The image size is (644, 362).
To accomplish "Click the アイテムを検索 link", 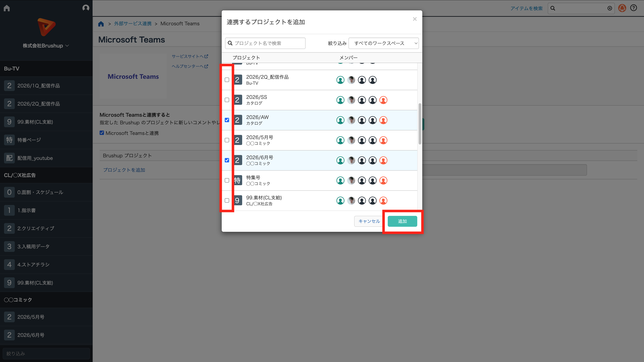I will pyautogui.click(x=526, y=9).
